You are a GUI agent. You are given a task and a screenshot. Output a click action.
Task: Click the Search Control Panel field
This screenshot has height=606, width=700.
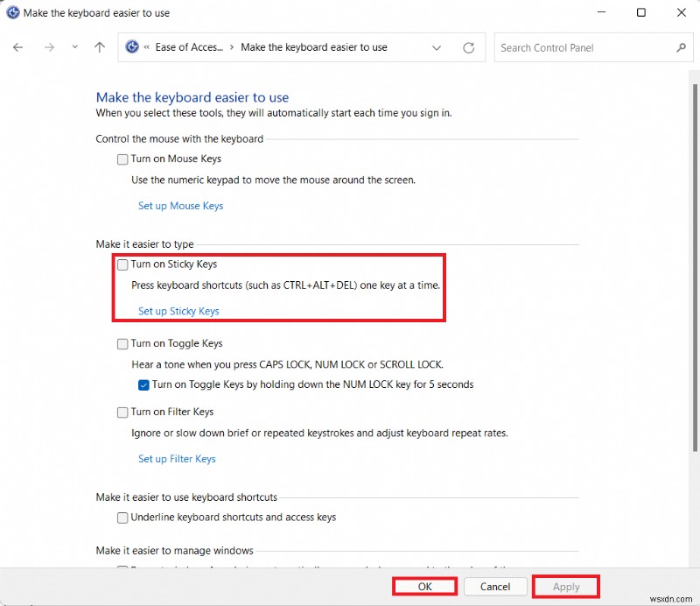pyautogui.click(x=593, y=47)
